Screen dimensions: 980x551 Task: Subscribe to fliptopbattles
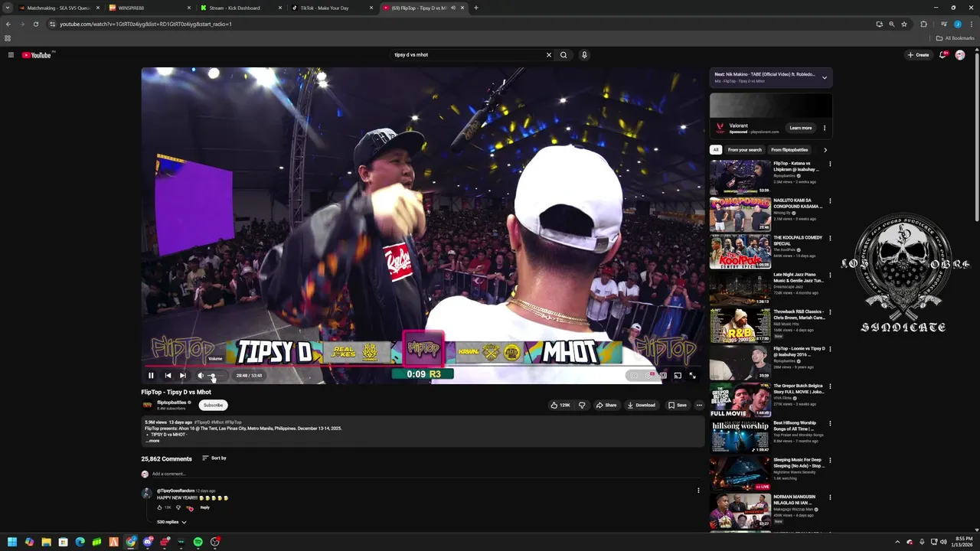tap(213, 405)
